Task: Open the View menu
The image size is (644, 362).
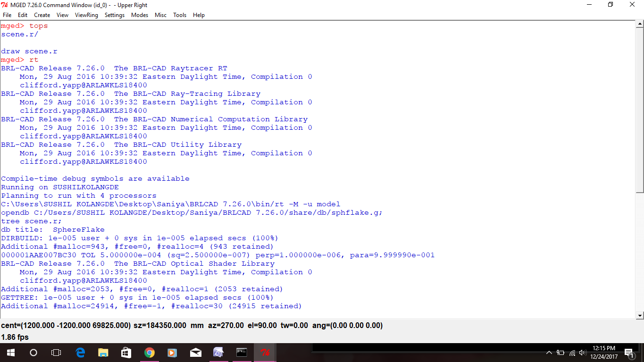Action: 62,15
